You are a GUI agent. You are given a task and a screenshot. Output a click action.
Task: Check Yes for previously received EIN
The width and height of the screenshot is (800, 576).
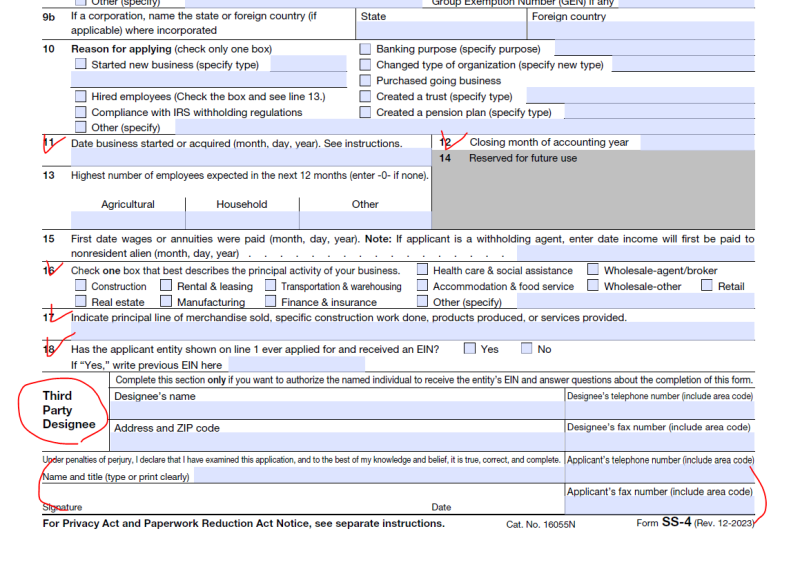(x=470, y=348)
